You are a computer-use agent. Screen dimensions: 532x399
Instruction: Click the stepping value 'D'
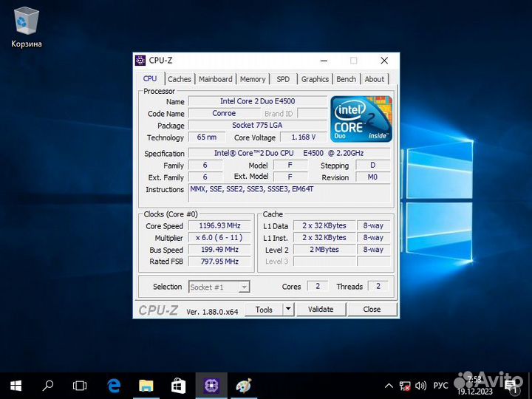tap(372, 166)
